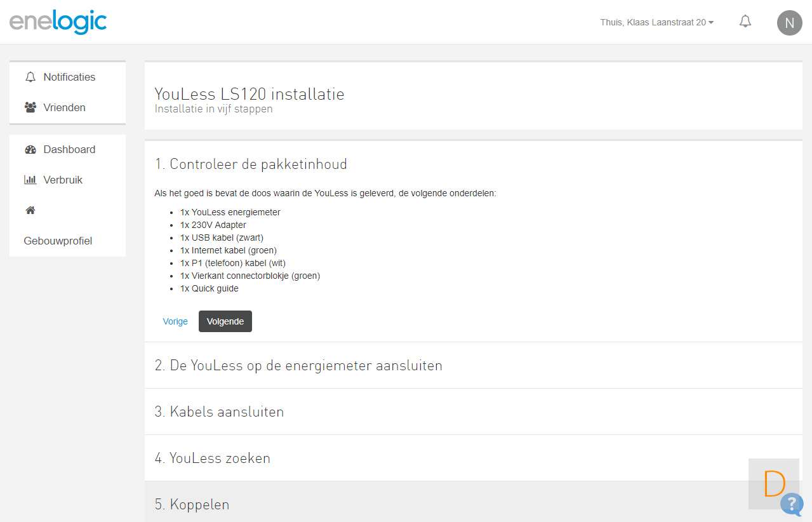The image size is (812, 522).
Task: Click the Dashboard gauge icon
Action: click(30, 150)
